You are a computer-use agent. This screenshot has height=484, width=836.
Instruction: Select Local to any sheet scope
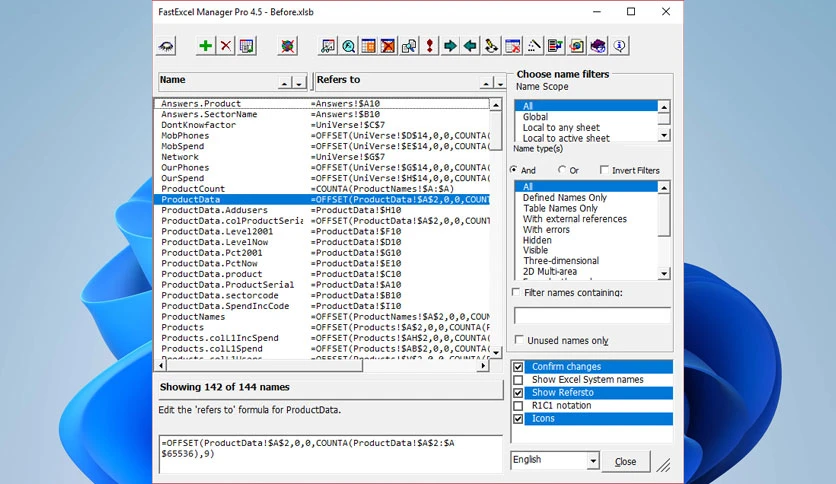561,127
